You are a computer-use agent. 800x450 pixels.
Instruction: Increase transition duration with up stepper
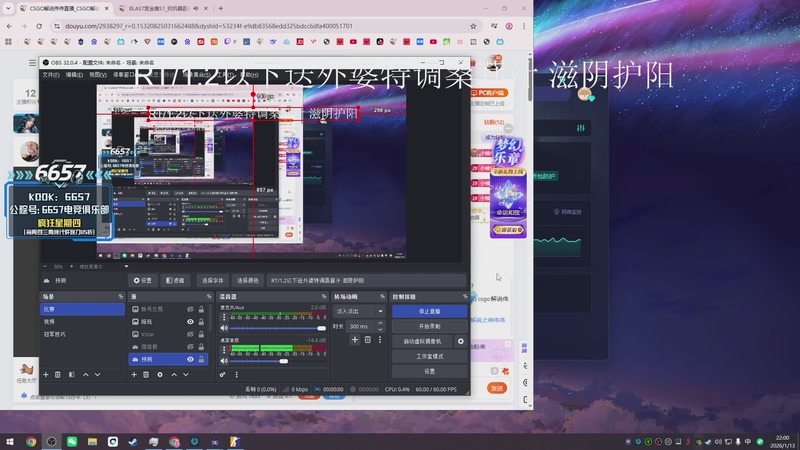(x=380, y=323)
